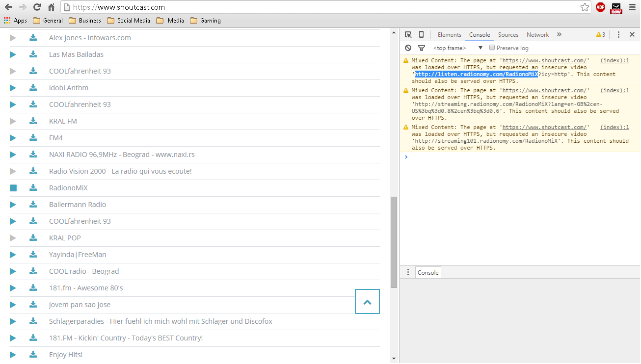
Task: Open the console drawer options menu
Action: coord(408,272)
